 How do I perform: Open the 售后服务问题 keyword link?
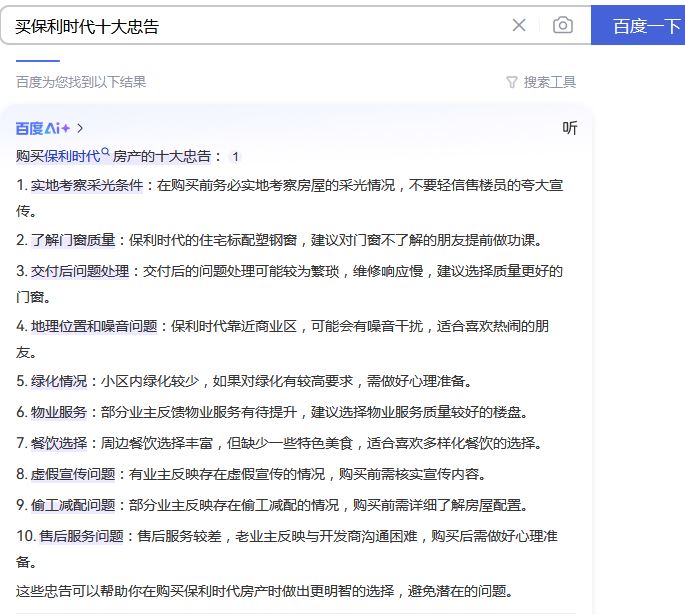click(x=81, y=536)
